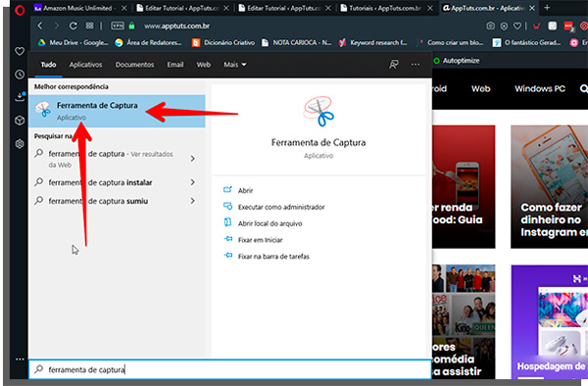Click the heart bookmark icon in address bar

517,25
